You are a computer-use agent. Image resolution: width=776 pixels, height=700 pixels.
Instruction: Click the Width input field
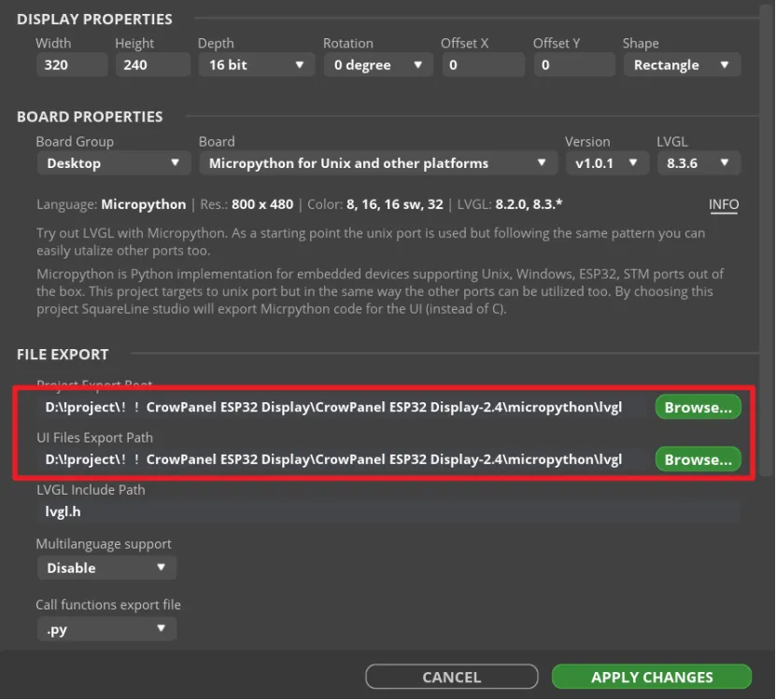coord(71,65)
